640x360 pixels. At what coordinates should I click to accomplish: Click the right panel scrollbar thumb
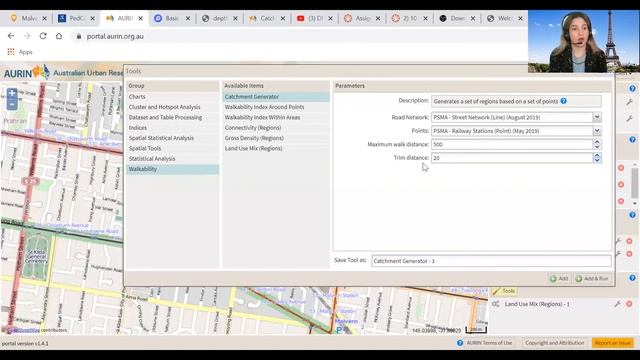coord(635,182)
